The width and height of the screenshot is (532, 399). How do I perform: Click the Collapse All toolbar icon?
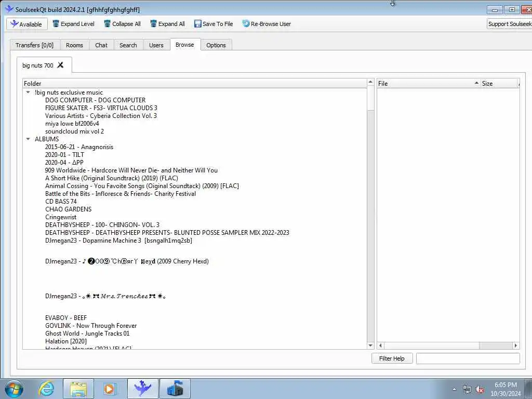(x=107, y=24)
